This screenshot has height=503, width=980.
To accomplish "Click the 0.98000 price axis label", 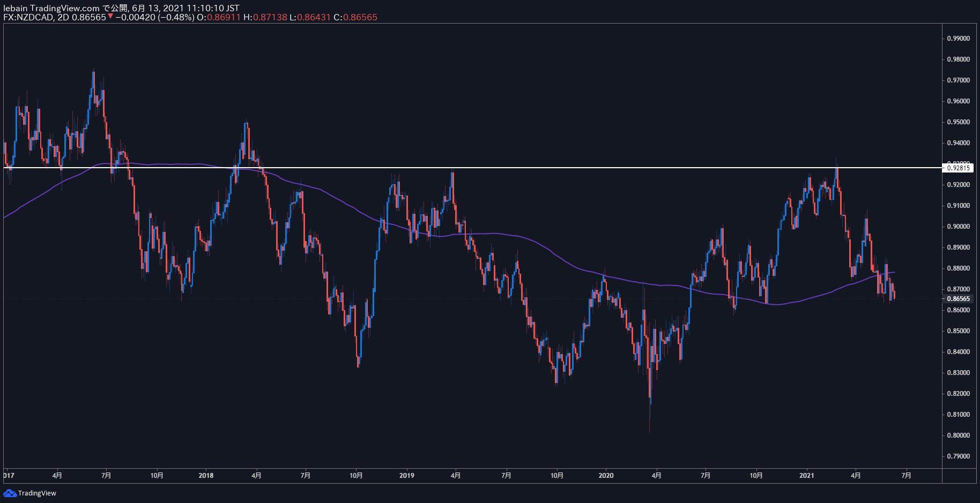I will click(959, 59).
